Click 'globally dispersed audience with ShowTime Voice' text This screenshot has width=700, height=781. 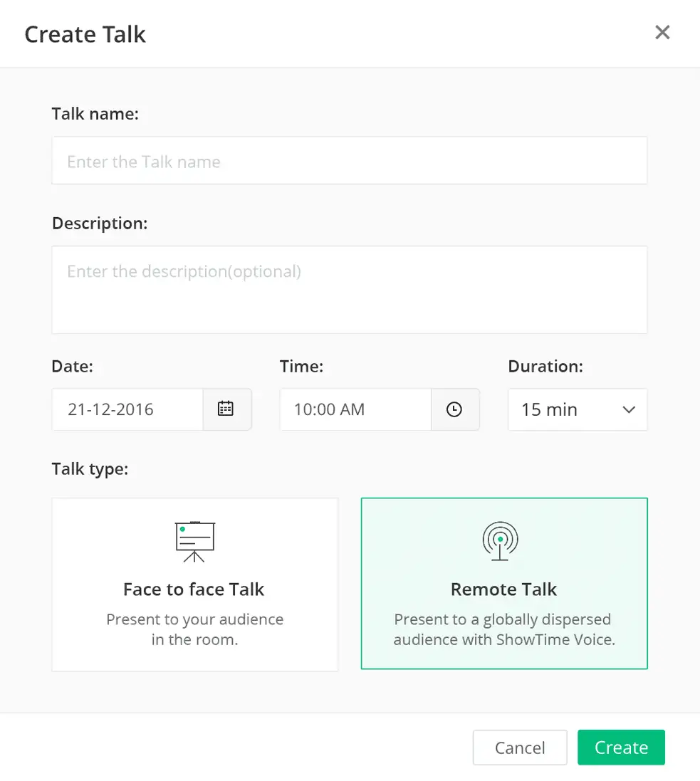(504, 629)
